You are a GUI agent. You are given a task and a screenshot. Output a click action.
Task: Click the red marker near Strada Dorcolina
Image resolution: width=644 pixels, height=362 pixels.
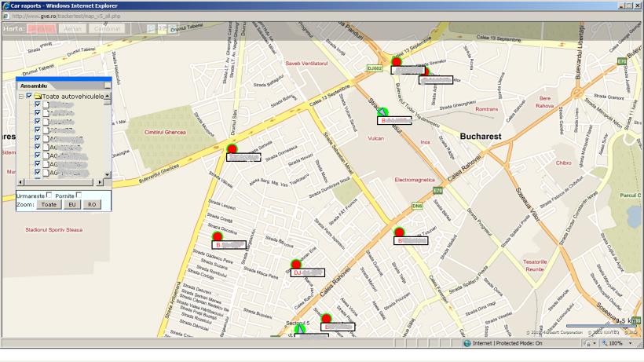[x=217, y=236]
